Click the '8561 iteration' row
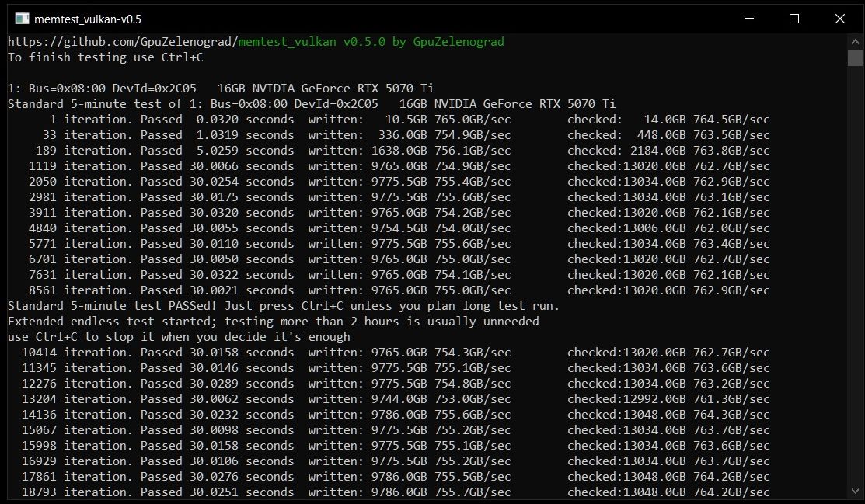 click(x=399, y=290)
